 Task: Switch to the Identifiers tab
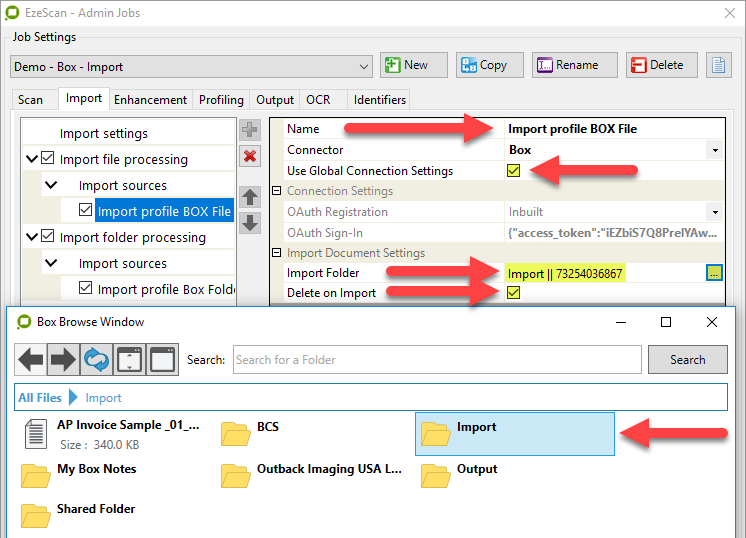(x=380, y=100)
